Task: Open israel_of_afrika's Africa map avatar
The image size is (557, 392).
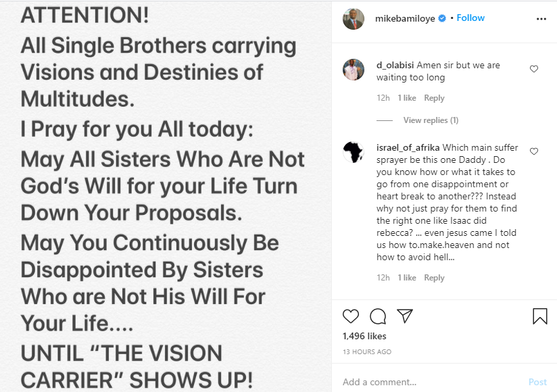Action: (354, 152)
